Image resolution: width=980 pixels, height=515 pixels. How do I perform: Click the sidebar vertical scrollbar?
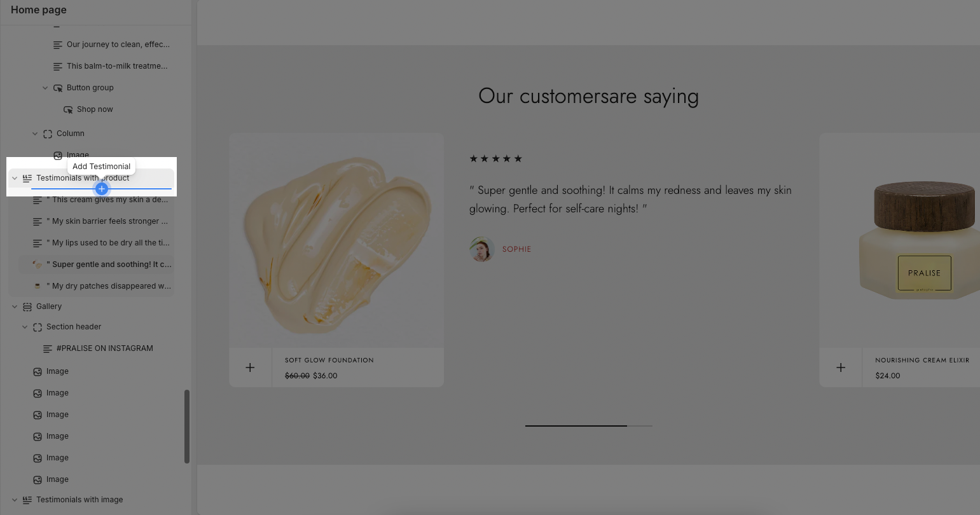tap(187, 426)
